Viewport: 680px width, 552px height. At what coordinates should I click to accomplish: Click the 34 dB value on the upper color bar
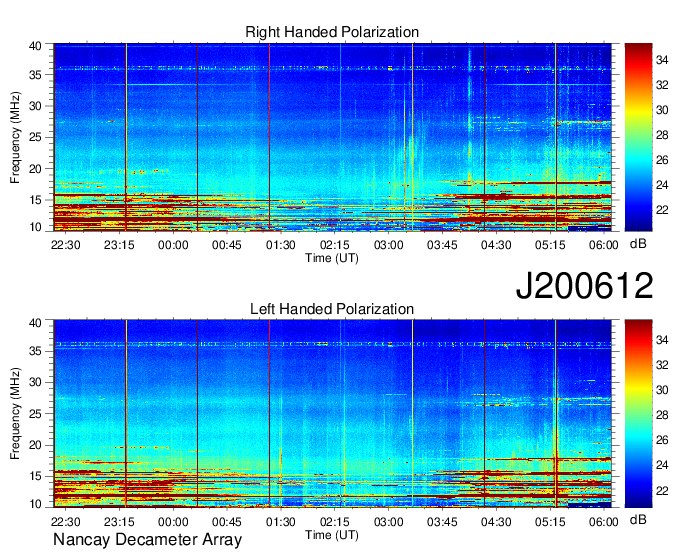(662, 60)
